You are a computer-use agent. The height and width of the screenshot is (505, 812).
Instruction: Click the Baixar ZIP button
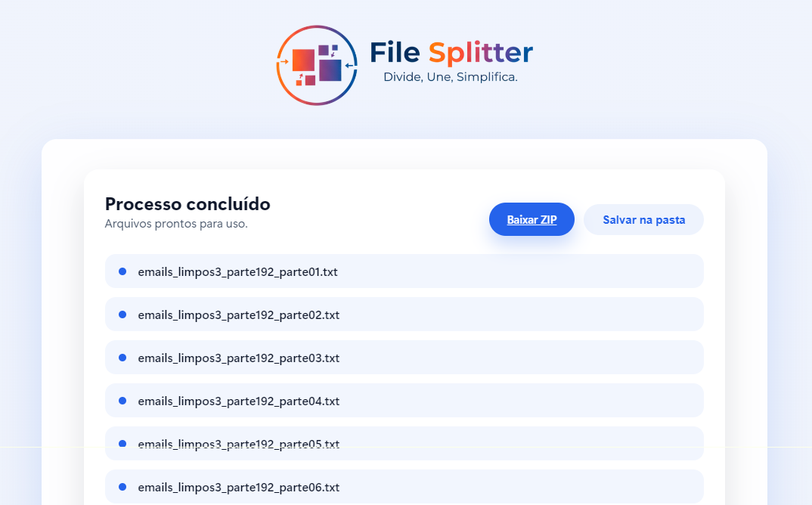tap(532, 218)
